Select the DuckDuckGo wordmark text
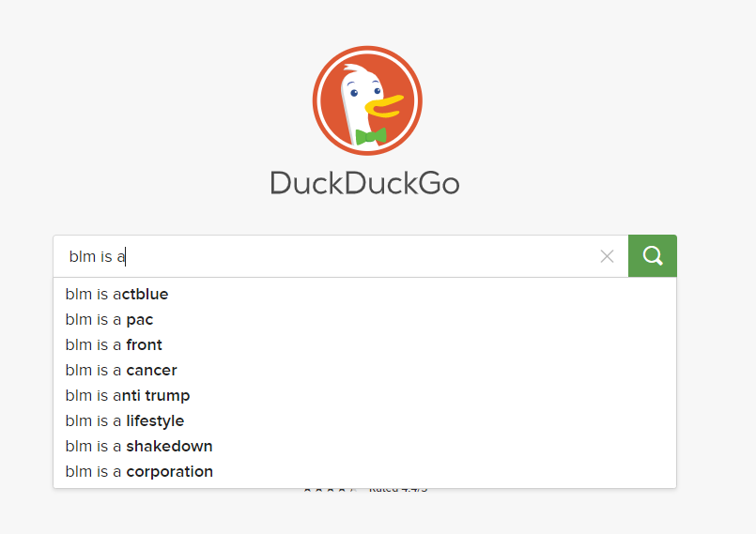This screenshot has width=756, height=534. [364, 182]
